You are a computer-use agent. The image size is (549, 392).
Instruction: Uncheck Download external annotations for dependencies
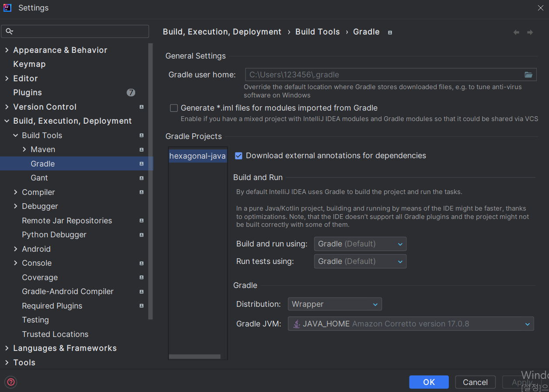pyautogui.click(x=238, y=156)
